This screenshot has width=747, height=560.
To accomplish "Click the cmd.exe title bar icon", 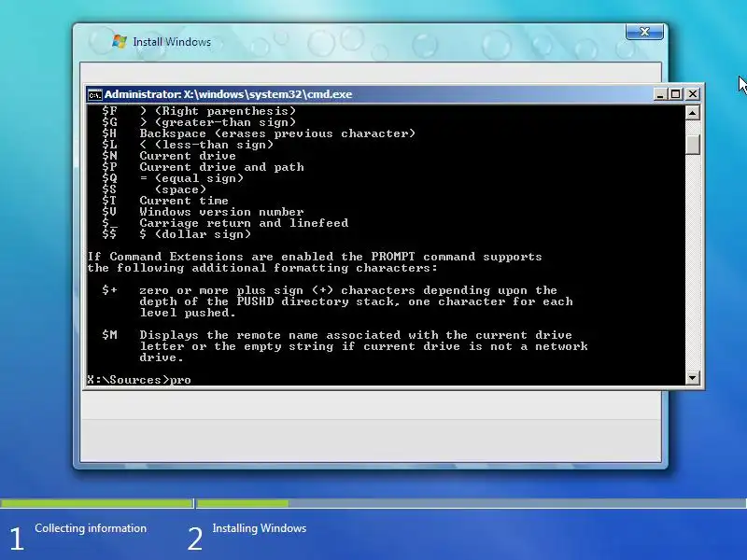I will click(95, 95).
